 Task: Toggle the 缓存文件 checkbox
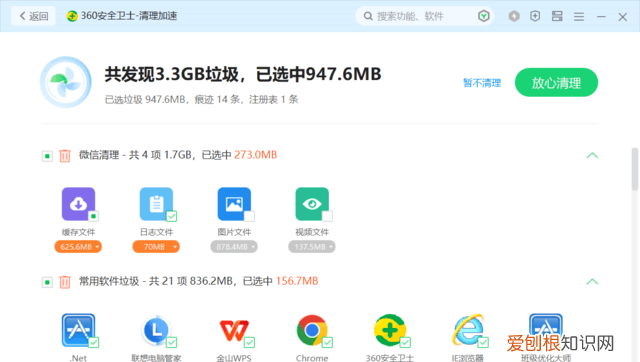pos(93,216)
